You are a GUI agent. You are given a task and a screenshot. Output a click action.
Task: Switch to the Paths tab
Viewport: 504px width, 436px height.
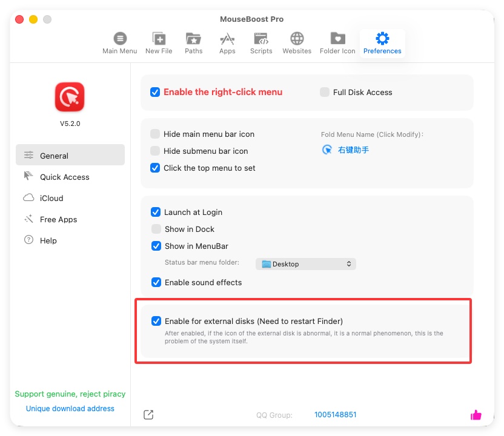[x=193, y=44]
